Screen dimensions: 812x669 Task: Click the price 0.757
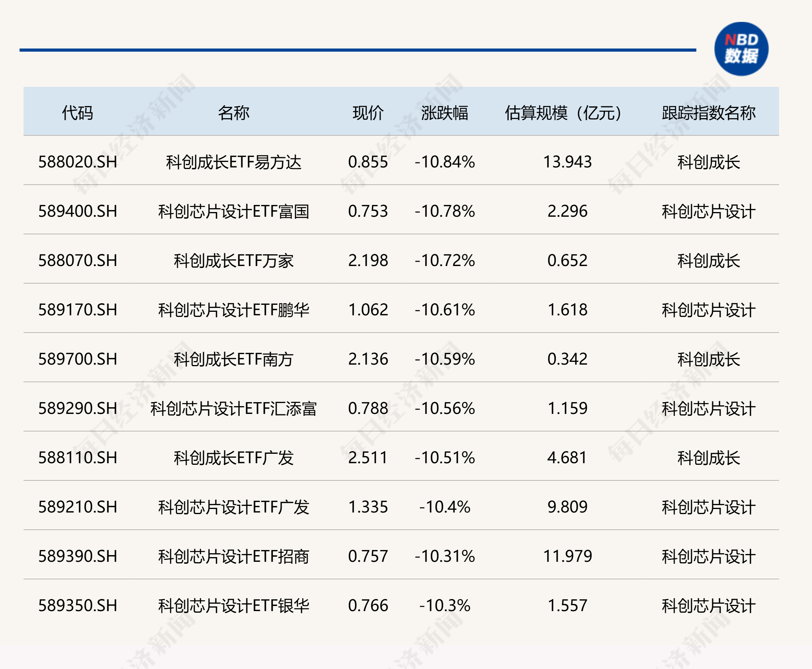[x=368, y=556]
